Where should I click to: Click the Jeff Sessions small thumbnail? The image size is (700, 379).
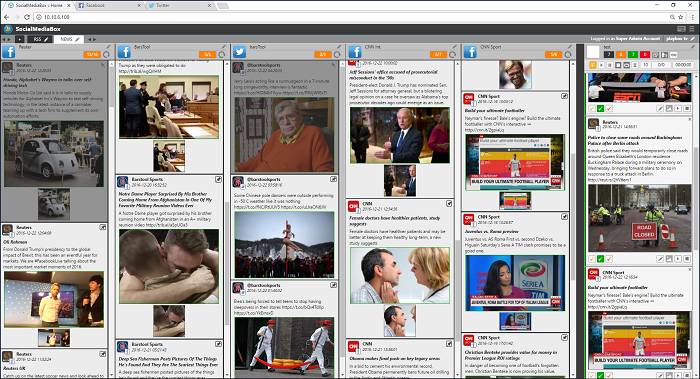point(400,181)
